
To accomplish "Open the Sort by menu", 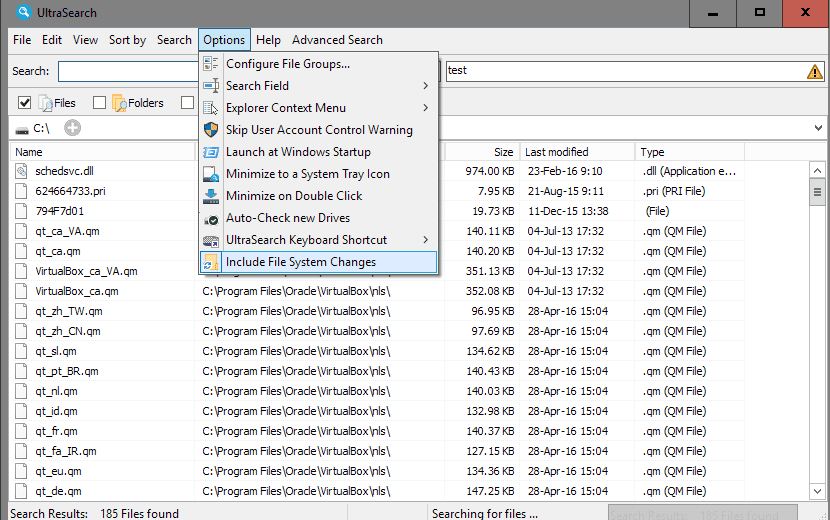I will pyautogui.click(x=128, y=40).
